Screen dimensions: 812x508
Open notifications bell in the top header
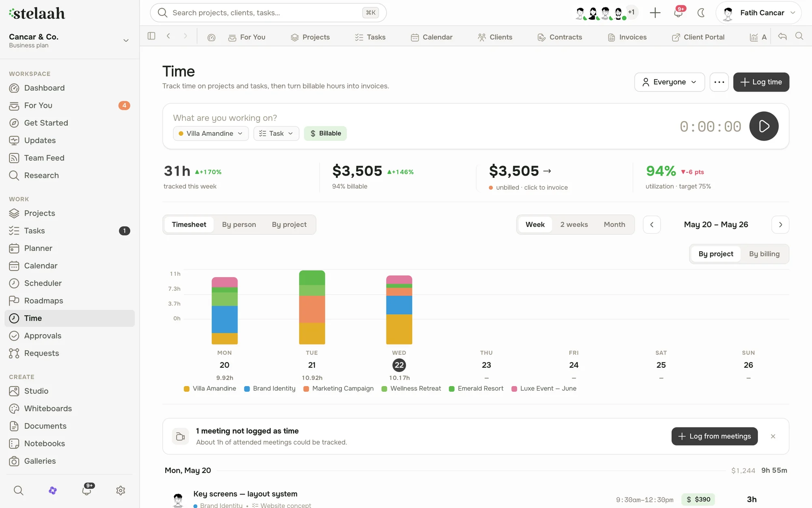click(678, 13)
